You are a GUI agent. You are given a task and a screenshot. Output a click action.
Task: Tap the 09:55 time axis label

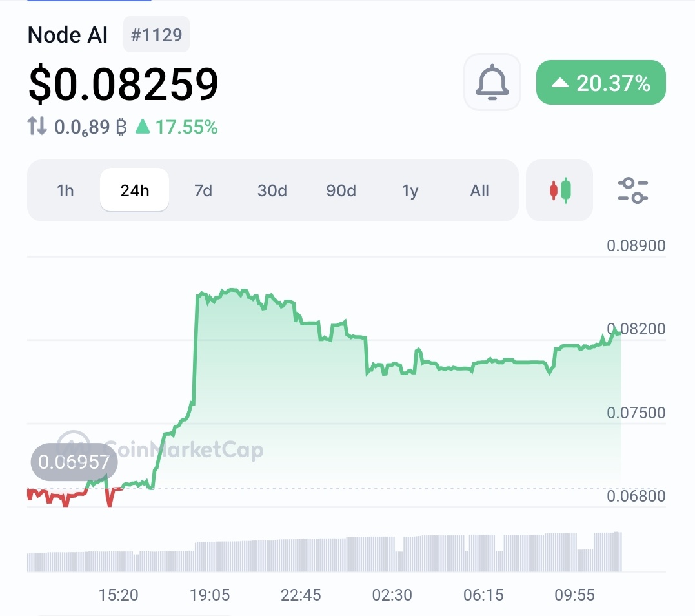click(574, 595)
